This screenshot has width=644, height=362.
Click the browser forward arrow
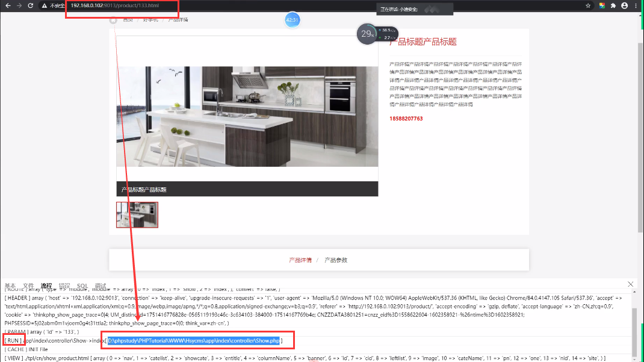tap(19, 5)
